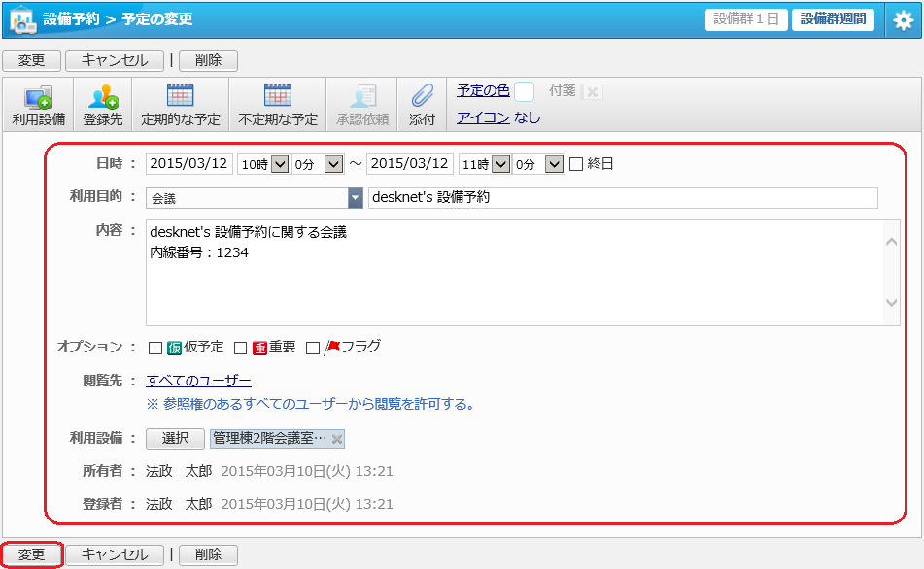
Task: Click the start date field 2015/03/12
Action: click(x=189, y=164)
